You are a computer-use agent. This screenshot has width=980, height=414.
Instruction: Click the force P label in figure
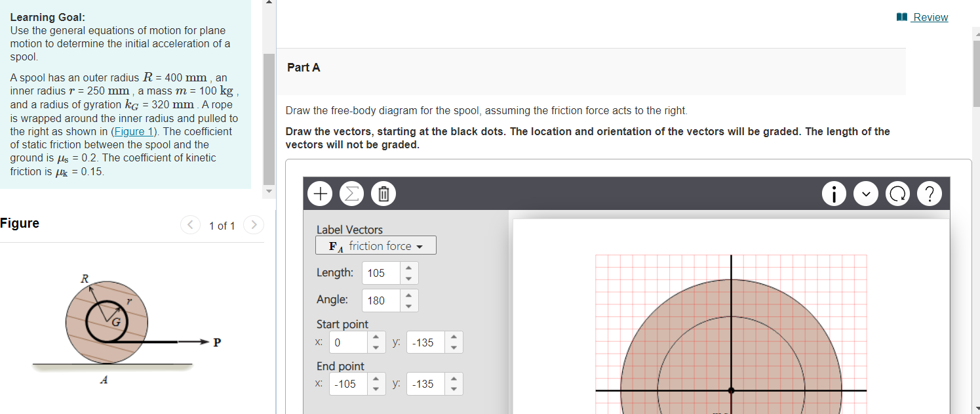(x=217, y=342)
